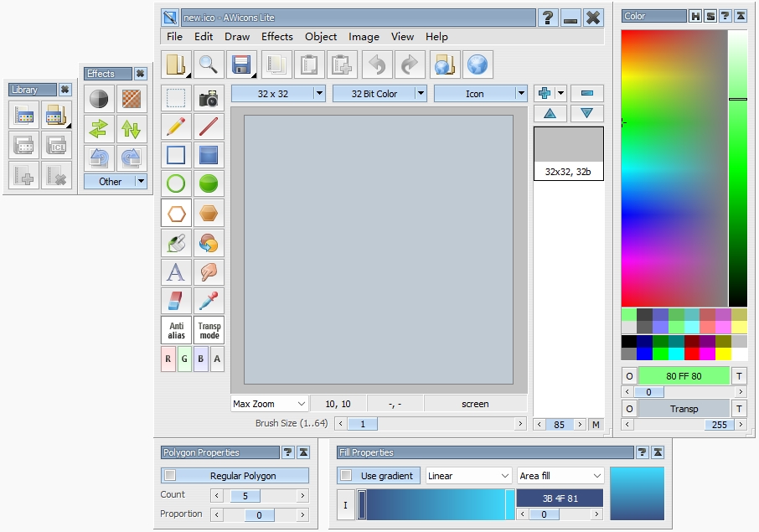Image resolution: width=759 pixels, height=532 pixels.
Task: Open the Effects menu
Action: tap(277, 37)
